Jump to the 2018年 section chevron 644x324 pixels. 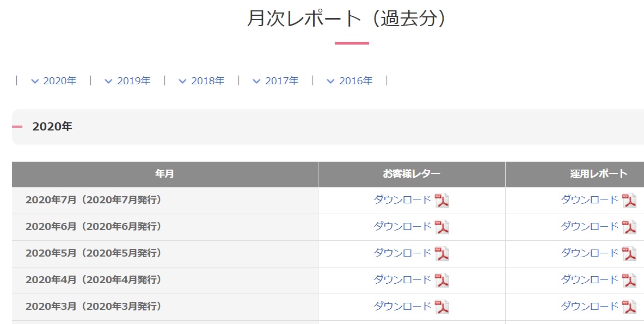[x=183, y=81]
